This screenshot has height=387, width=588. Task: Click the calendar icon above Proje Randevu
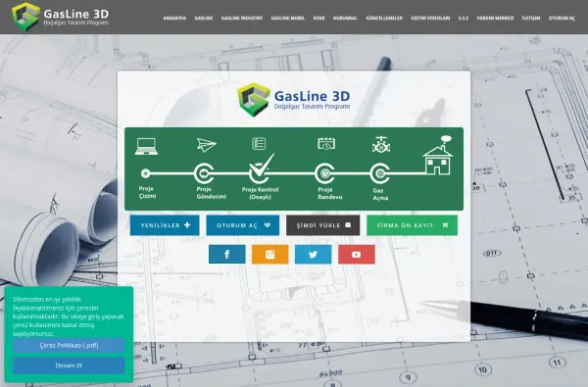point(326,143)
